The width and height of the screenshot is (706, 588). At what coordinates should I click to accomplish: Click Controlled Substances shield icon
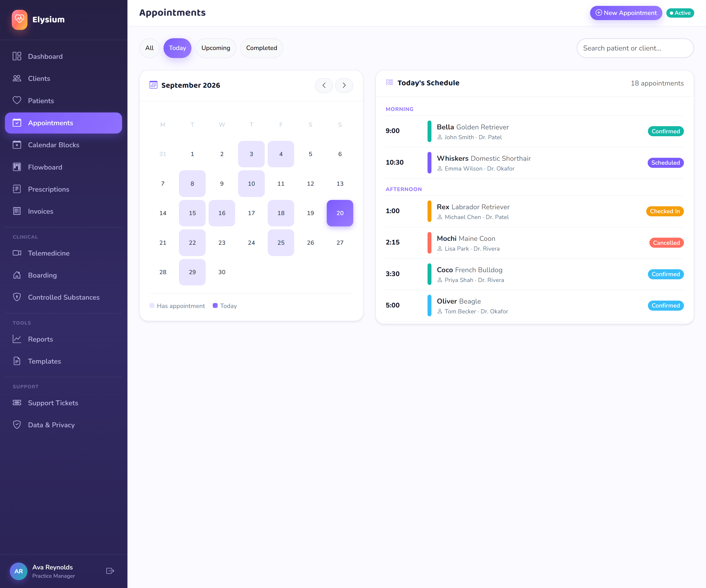tap(17, 297)
